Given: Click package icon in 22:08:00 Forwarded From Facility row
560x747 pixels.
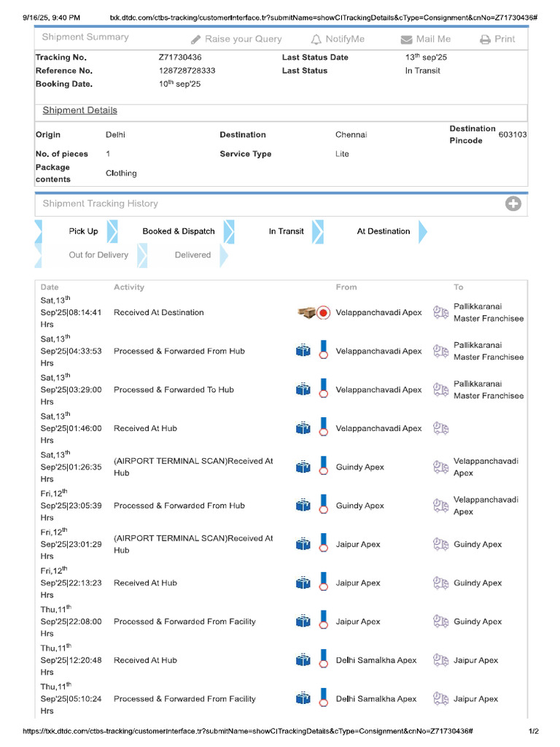Looking at the screenshot, I should click(x=303, y=622).
